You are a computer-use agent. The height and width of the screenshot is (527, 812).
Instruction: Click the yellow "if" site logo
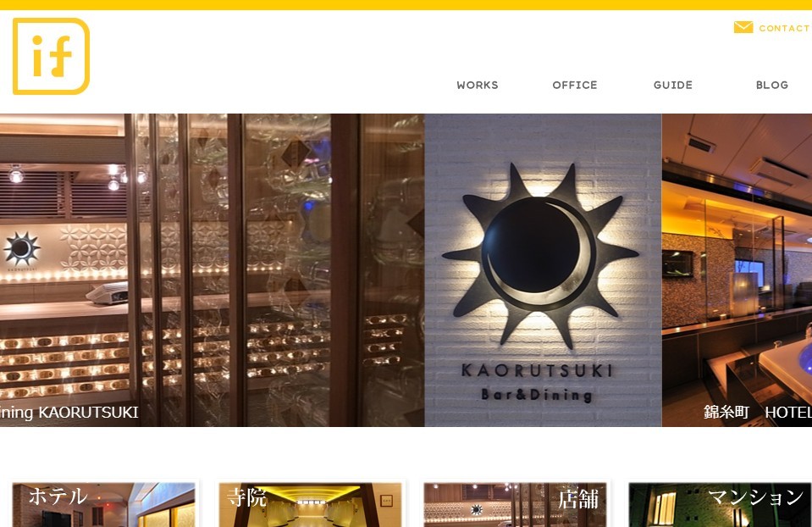point(52,56)
